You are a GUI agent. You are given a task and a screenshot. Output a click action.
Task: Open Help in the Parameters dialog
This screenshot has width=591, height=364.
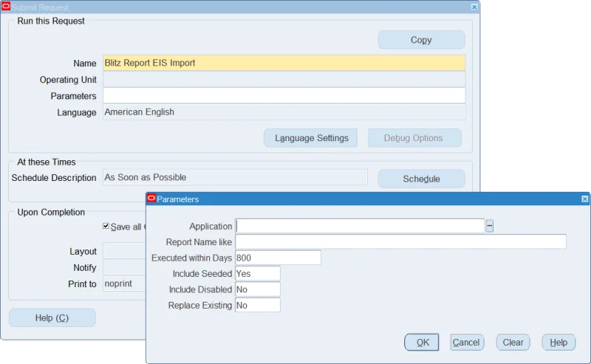pyautogui.click(x=558, y=342)
